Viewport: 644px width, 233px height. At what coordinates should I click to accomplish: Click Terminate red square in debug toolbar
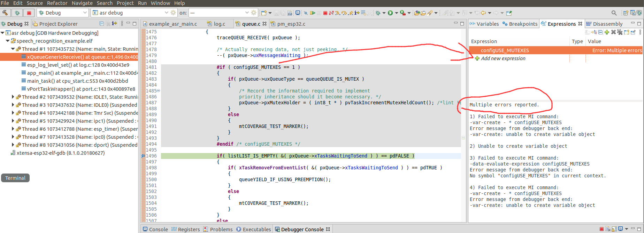click(325, 13)
